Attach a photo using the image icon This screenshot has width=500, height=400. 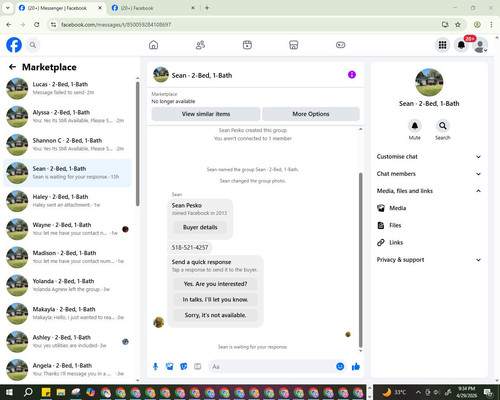point(169,367)
